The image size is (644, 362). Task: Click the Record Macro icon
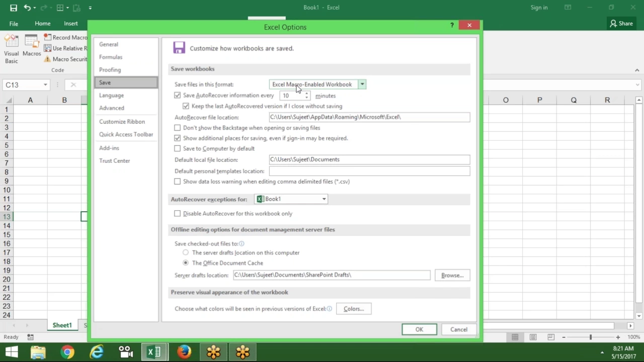(x=47, y=37)
